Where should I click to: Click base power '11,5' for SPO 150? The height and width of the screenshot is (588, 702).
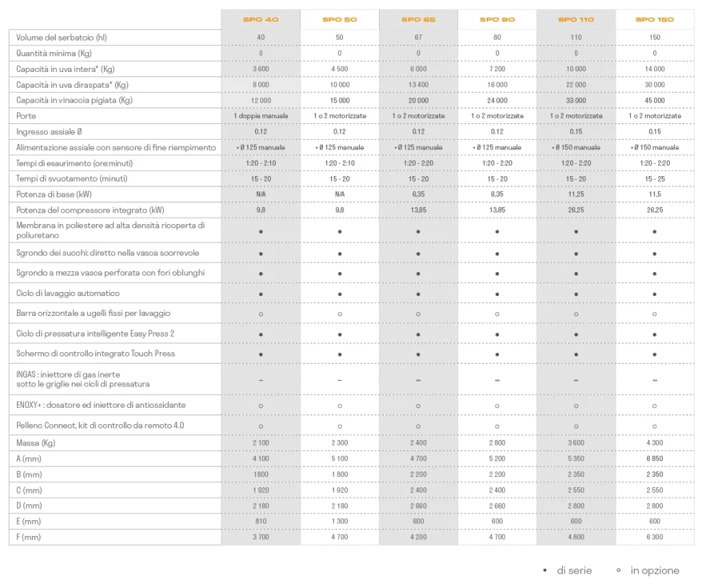[x=655, y=194]
